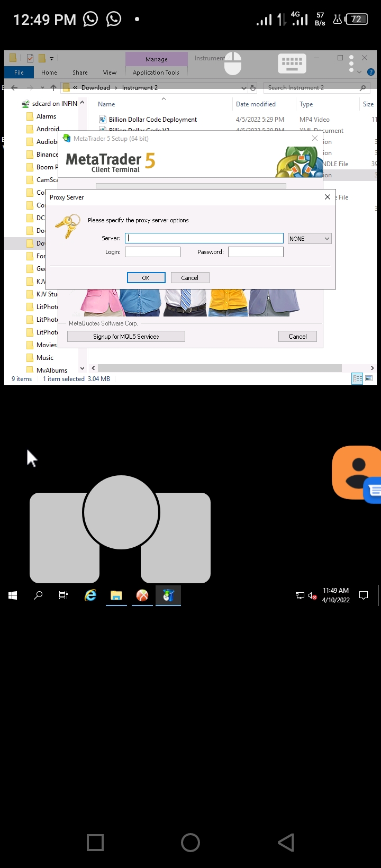Open the NONE proxy type dropdown
Screen dimensions: 381x868
pyautogui.click(x=310, y=239)
